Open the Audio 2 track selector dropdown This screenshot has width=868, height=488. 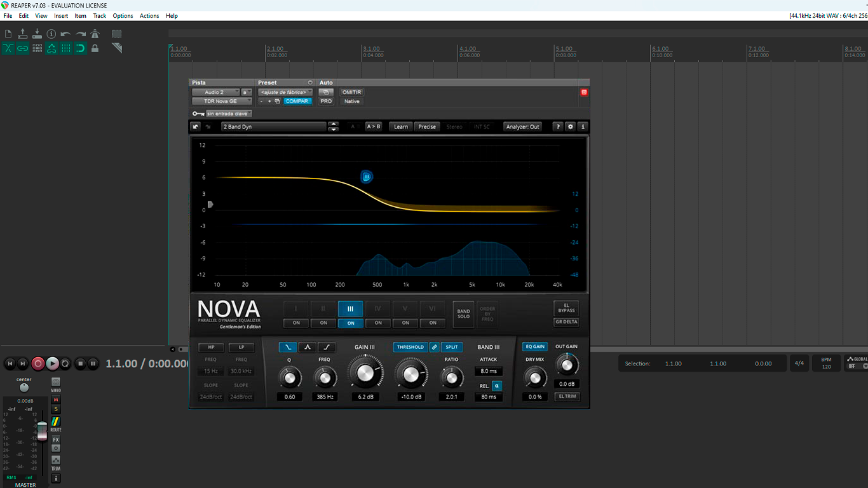[x=216, y=92]
